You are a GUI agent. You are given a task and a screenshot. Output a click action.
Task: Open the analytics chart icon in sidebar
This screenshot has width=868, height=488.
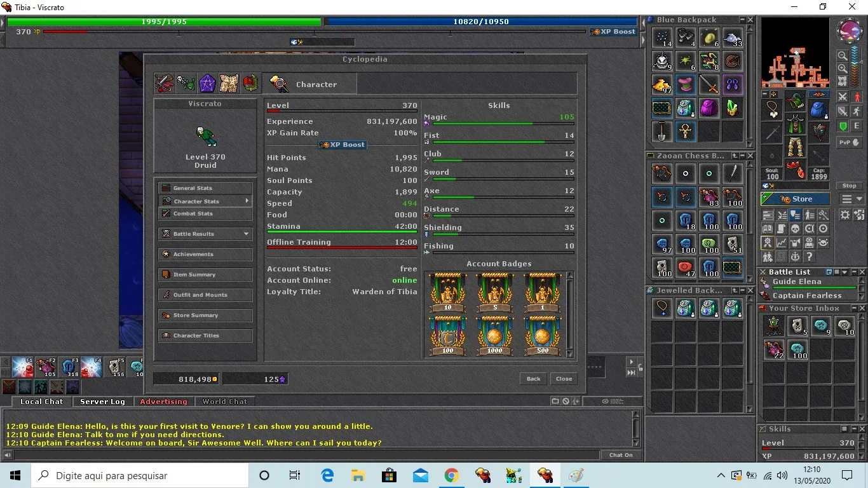pyautogui.click(x=781, y=243)
